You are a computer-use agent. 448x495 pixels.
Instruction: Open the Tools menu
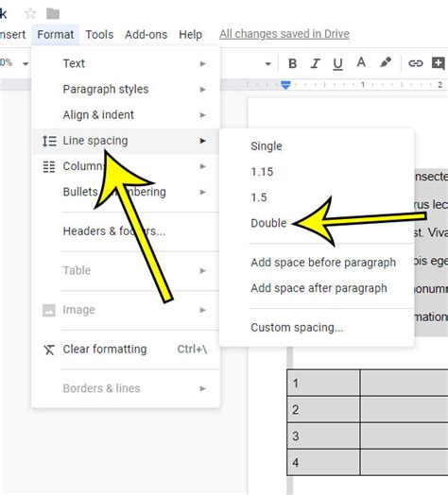coord(99,34)
